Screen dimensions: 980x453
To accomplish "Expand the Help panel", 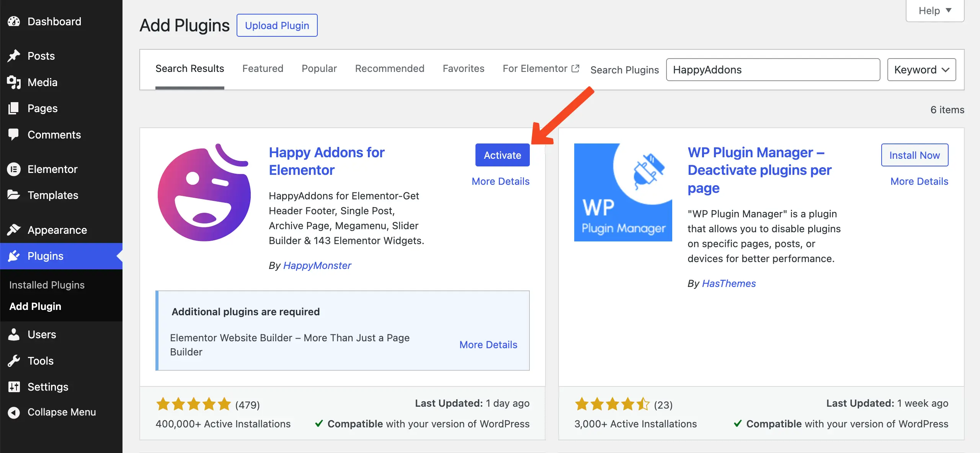I will tap(934, 10).
